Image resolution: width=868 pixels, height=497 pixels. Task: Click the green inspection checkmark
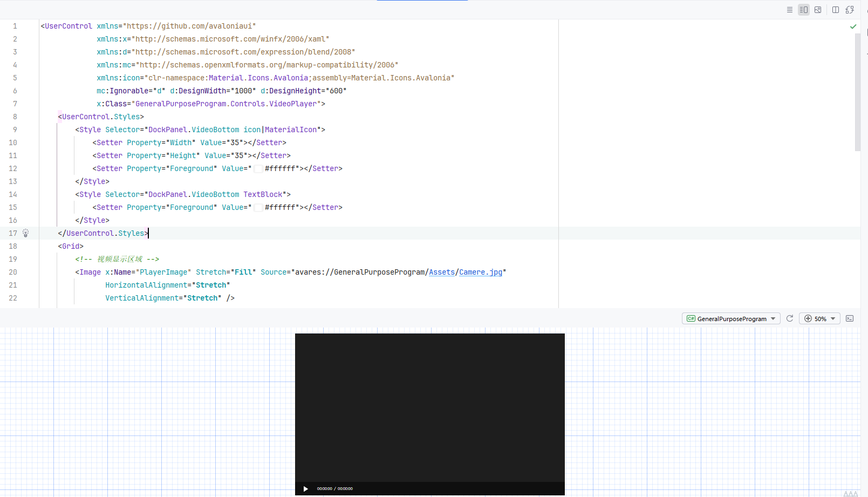click(853, 26)
